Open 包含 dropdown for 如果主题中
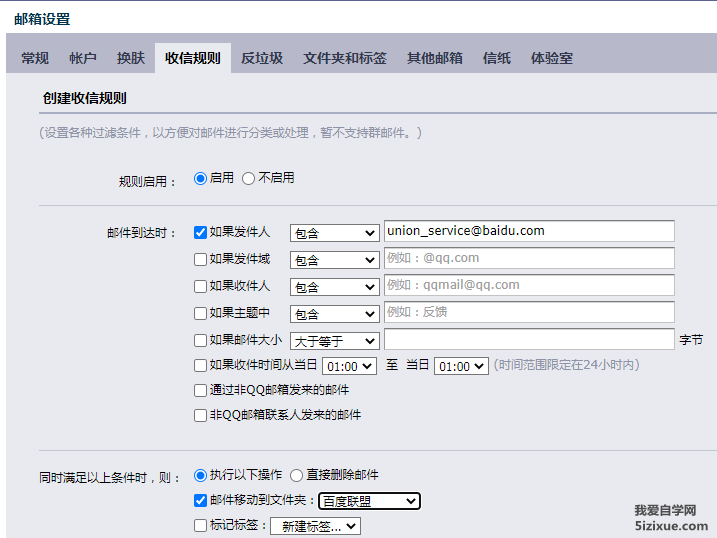 tap(335, 314)
